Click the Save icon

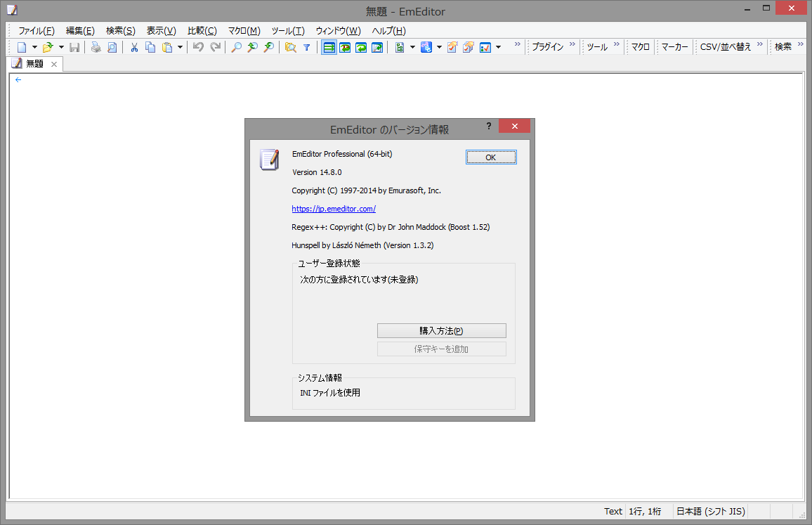74,47
